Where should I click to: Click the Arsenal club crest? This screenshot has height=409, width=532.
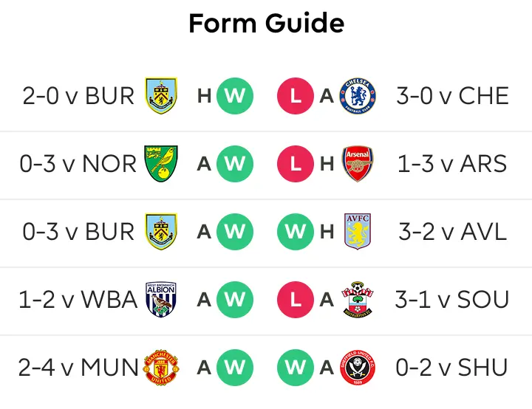[x=358, y=164]
